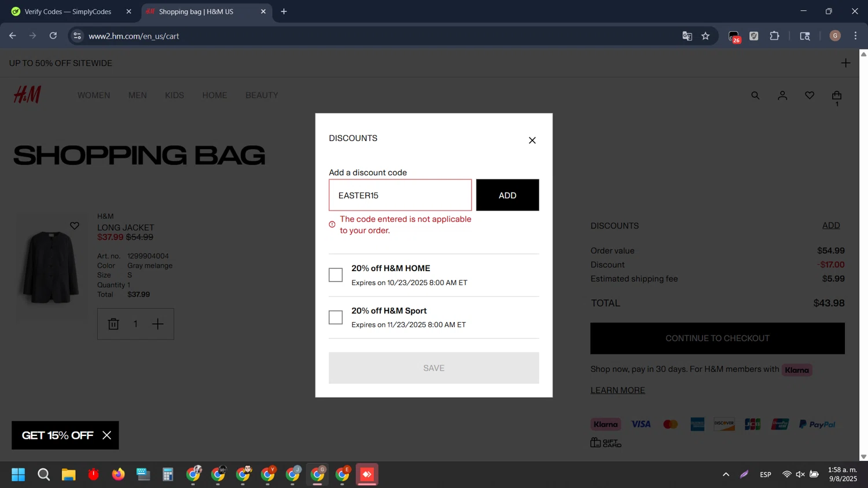868x488 pixels.
Task: Close the Verify Codes tab
Action: [128, 12]
